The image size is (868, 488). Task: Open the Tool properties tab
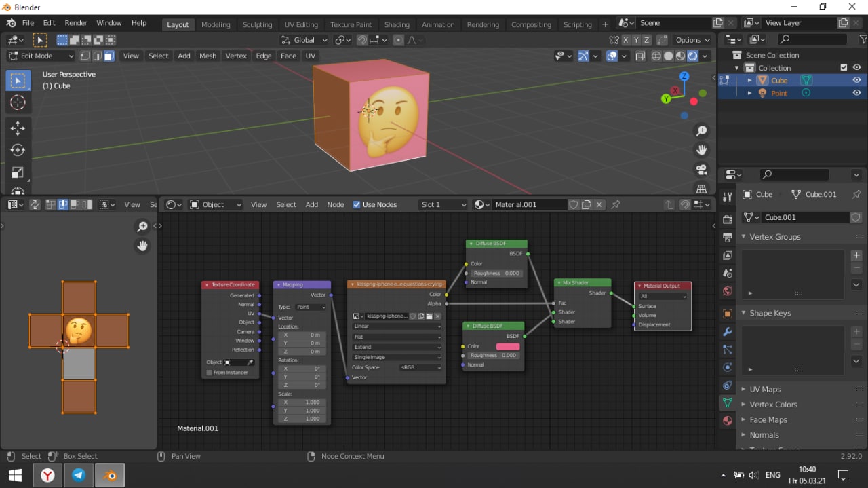coord(728,197)
